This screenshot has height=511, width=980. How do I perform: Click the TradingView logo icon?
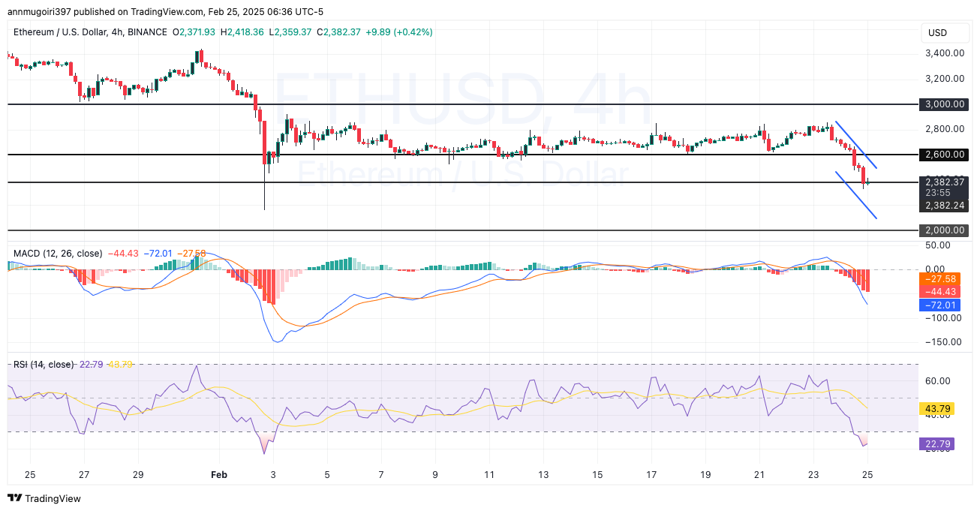click(x=14, y=498)
